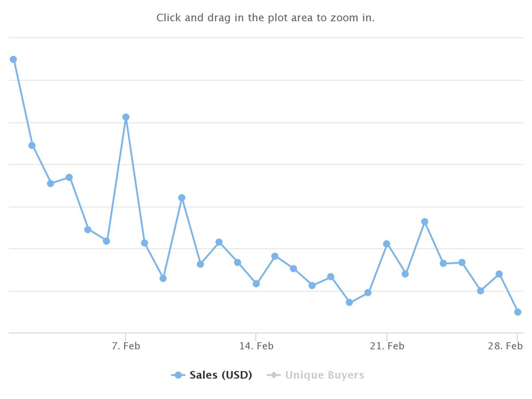Click the gray diamond Unique Buyers icon
Screen dimensions: 532x399
273,375
